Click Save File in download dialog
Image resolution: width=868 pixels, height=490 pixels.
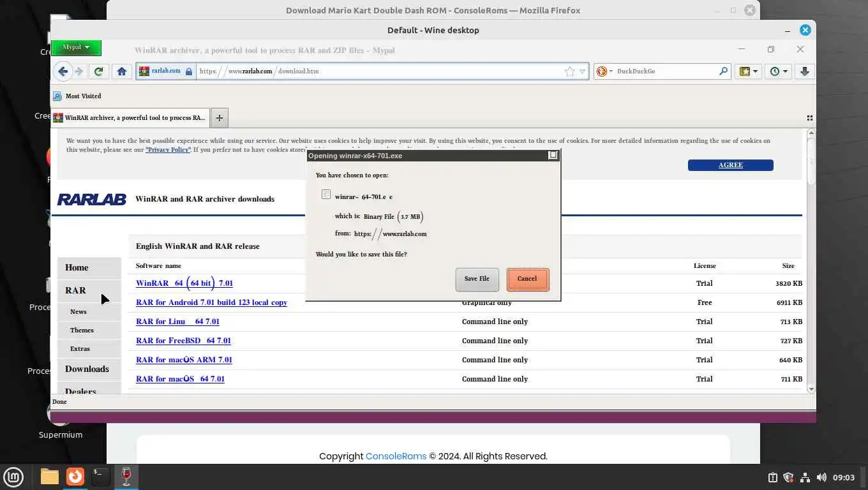[477, 279]
